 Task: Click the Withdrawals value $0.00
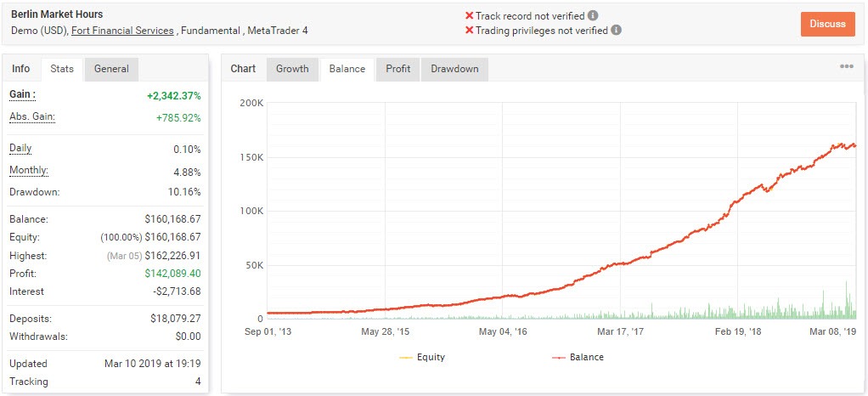[x=190, y=337]
